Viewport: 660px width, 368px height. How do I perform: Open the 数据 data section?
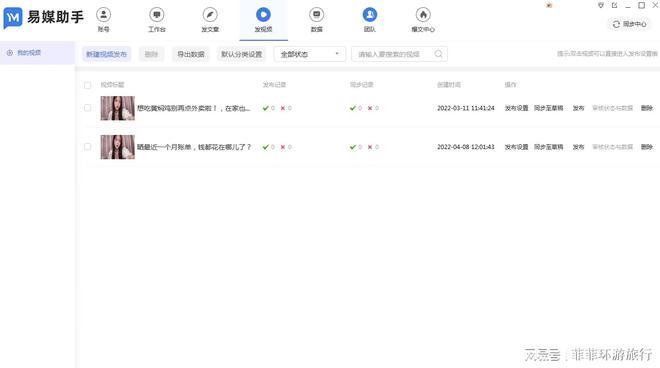click(x=317, y=20)
